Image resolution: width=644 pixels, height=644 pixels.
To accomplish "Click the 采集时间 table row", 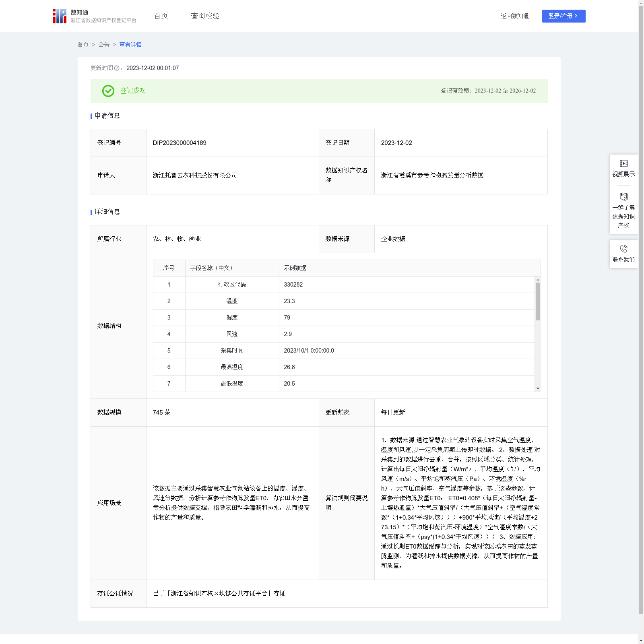I will [x=344, y=351].
